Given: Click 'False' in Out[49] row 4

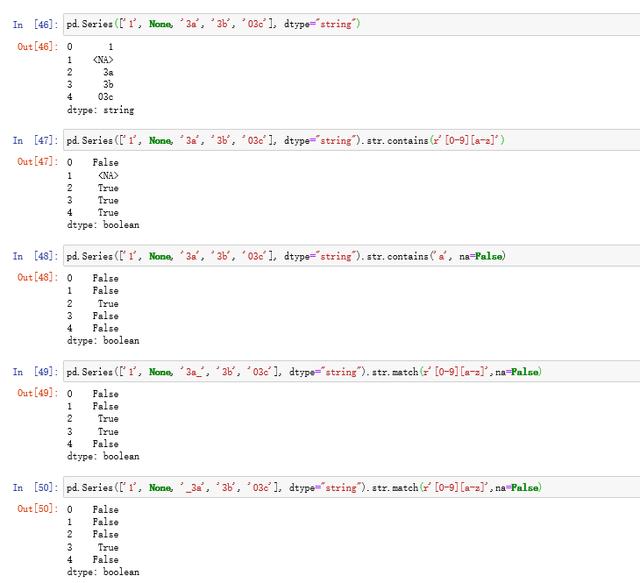Looking at the screenshot, I should [x=106, y=444].
